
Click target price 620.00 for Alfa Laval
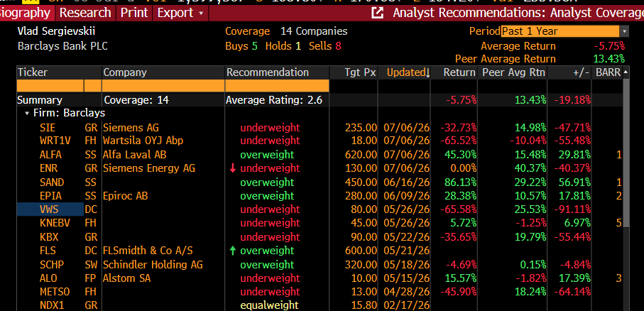click(x=361, y=155)
